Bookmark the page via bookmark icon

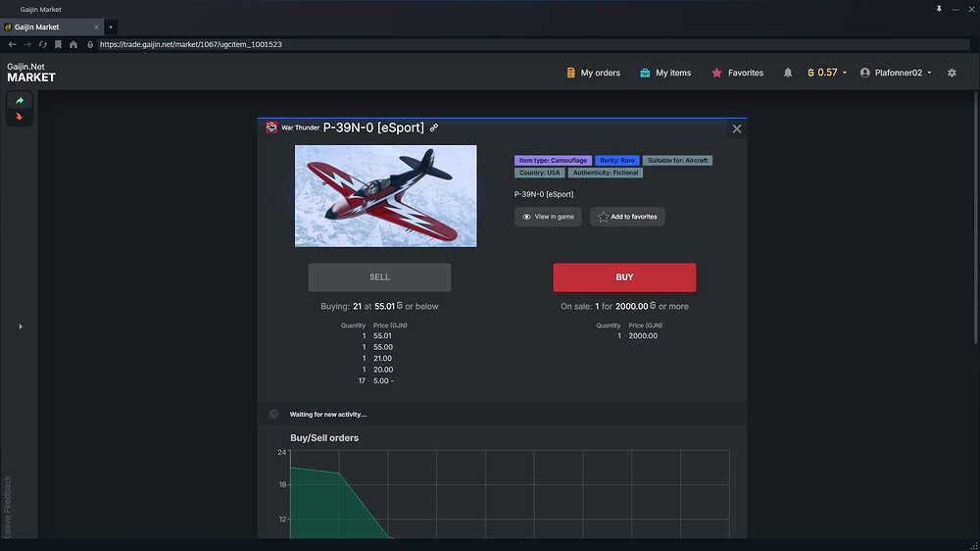tap(58, 44)
